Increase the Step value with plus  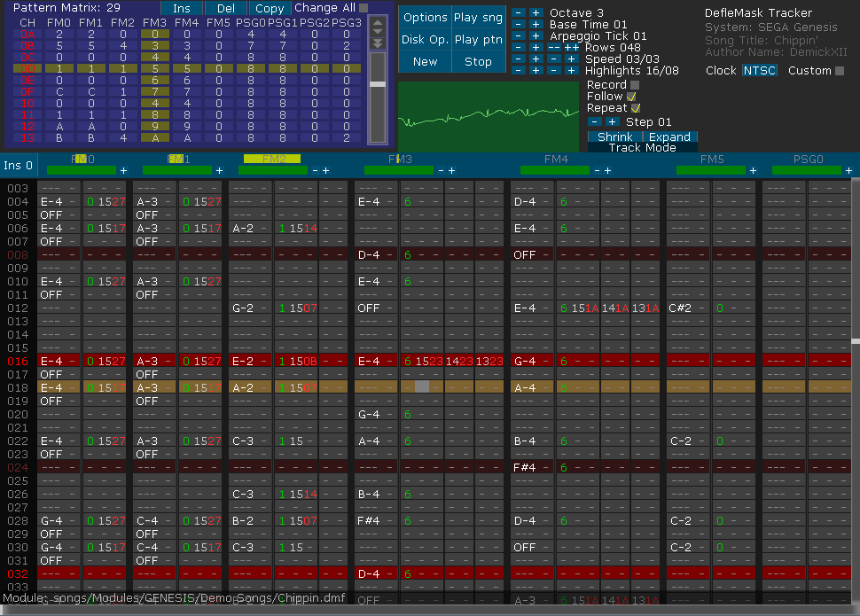click(x=612, y=121)
